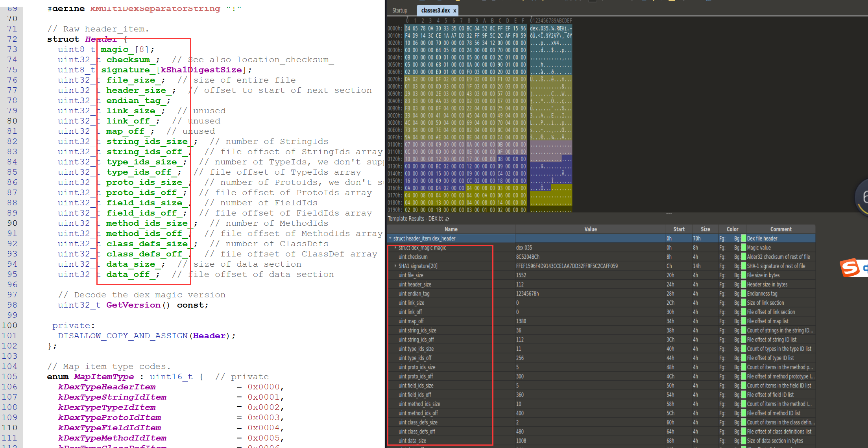Click green Bg swatch of dex_header row
868x448 pixels.
click(744, 238)
